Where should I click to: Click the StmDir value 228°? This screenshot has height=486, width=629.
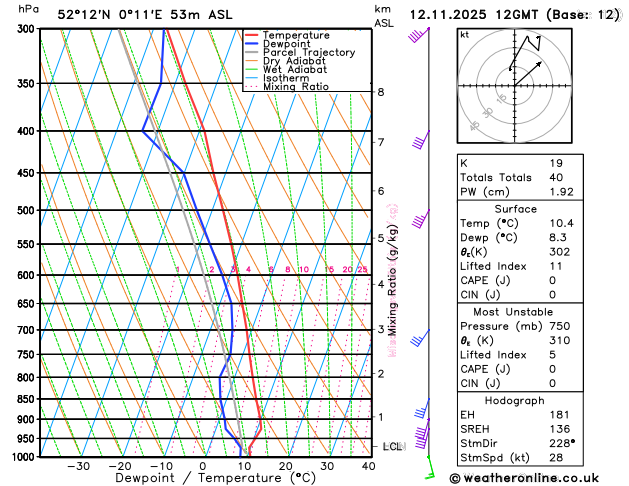562,443
